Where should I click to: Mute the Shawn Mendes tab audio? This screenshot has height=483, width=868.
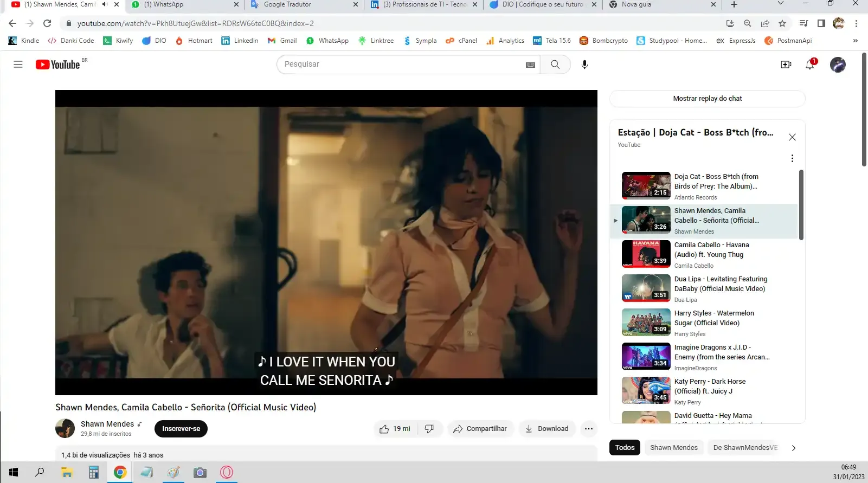(105, 4)
